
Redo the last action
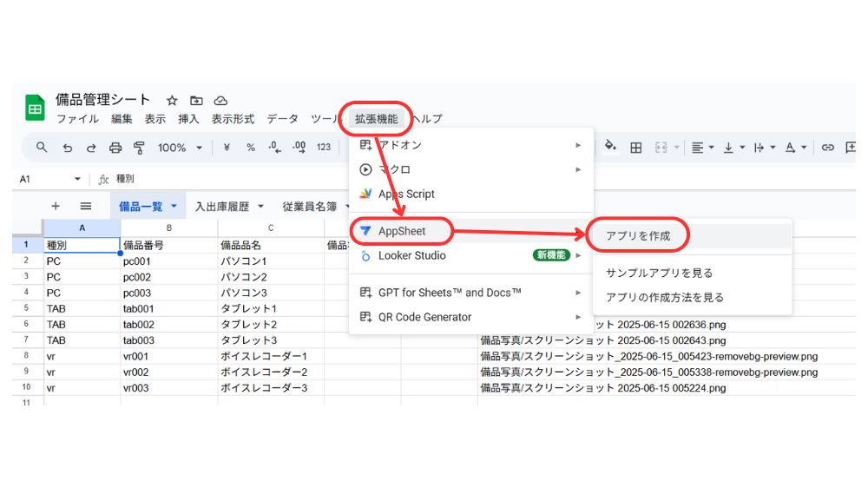91,148
